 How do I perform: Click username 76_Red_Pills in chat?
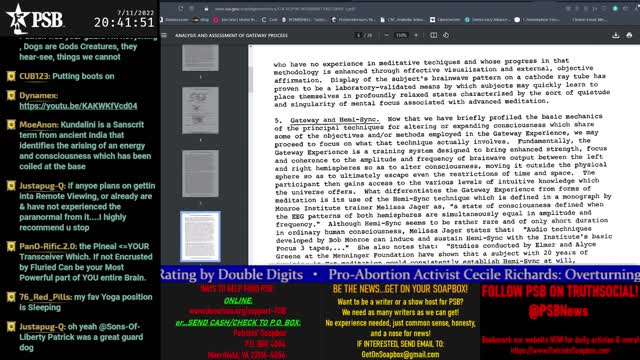[x=45, y=297]
